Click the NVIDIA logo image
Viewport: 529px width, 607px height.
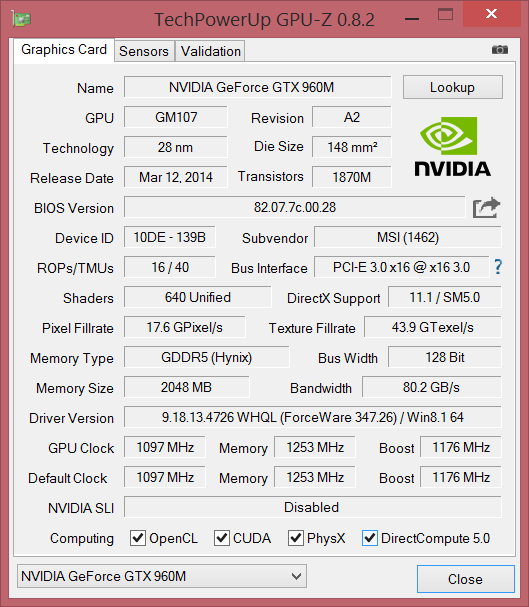click(452, 147)
